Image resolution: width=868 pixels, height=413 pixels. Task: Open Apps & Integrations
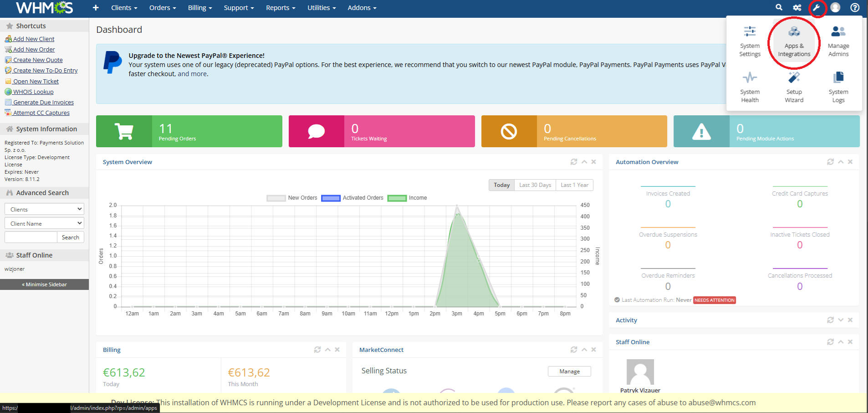tap(794, 41)
